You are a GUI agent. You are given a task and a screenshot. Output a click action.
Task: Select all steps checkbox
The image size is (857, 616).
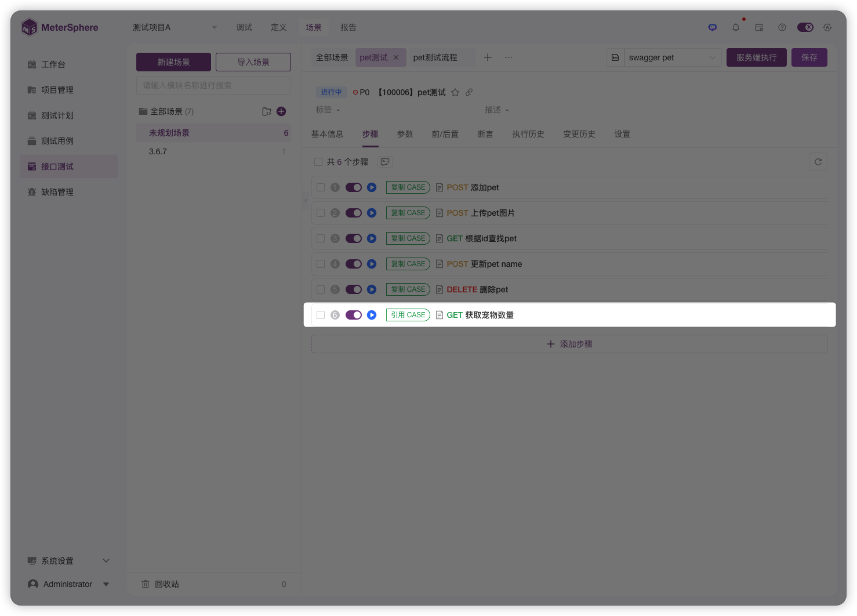coord(318,162)
